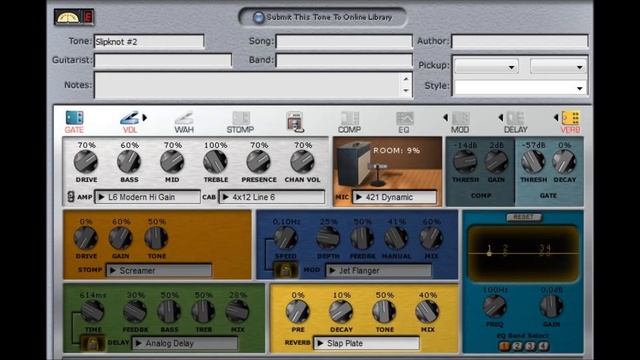Click the mod SPEED knob

point(285,238)
